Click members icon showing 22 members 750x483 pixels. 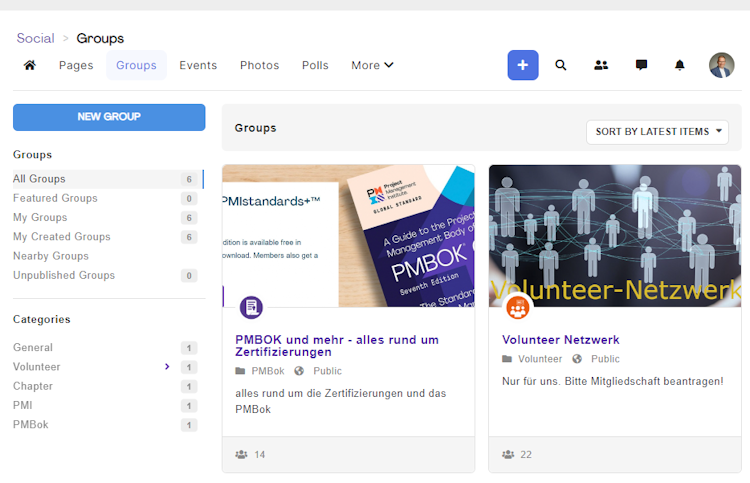point(508,454)
